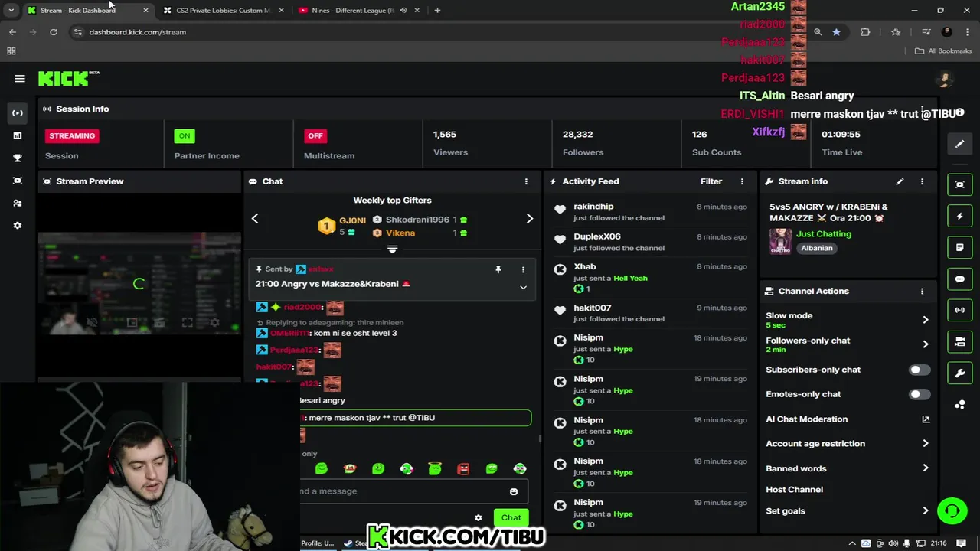Open the emoji picker in the message box
This screenshot has width=980, height=551.
click(514, 491)
